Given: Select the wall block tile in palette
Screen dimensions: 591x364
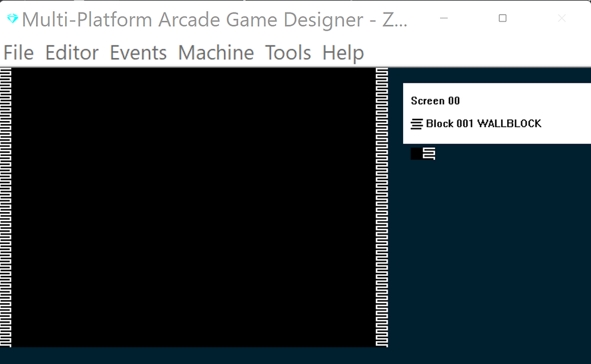Looking at the screenshot, I should pos(429,154).
